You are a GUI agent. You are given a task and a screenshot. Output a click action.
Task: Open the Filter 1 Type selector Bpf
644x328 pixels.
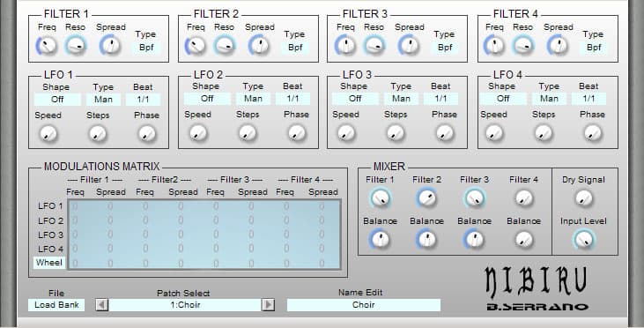(x=146, y=48)
